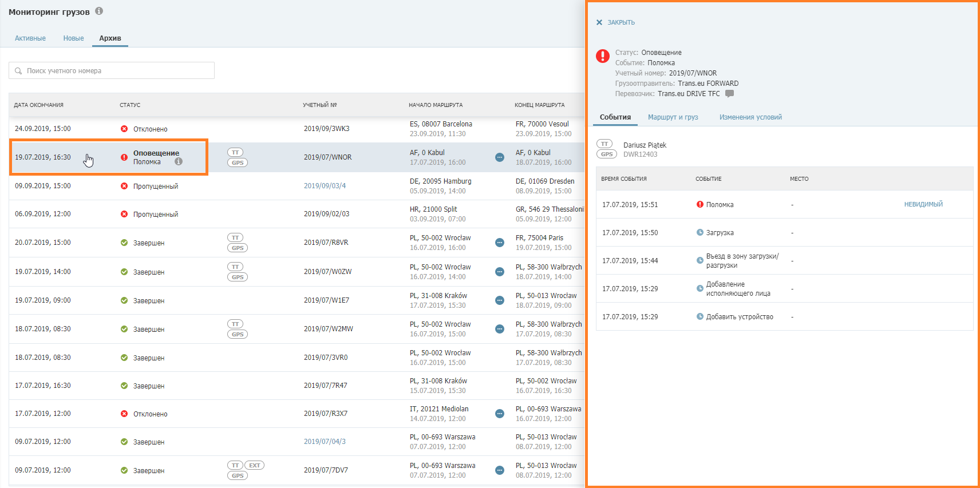The image size is (980, 488).
Task: Click the TT badge in the 2019/07/W2MW row
Action: point(235,324)
